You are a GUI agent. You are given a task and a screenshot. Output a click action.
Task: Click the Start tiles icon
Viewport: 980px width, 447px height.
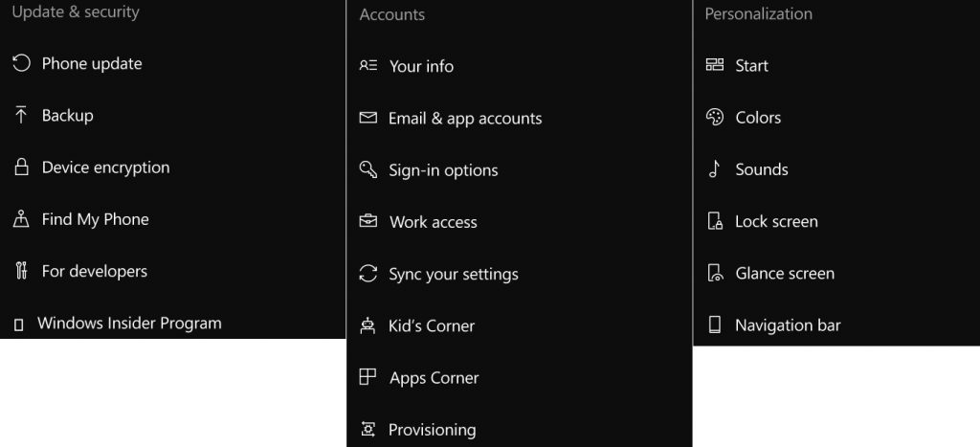click(x=714, y=65)
